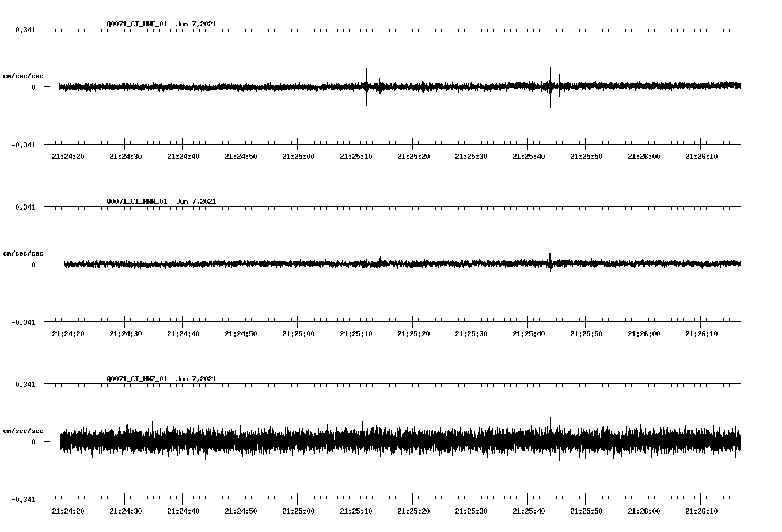Click time label 21:25:20 under HNE plot

coord(413,156)
